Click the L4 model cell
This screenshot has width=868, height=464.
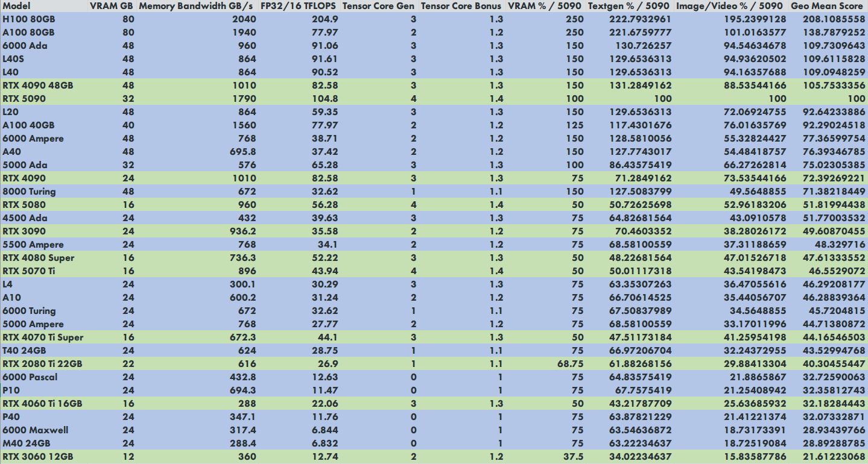(x=7, y=284)
